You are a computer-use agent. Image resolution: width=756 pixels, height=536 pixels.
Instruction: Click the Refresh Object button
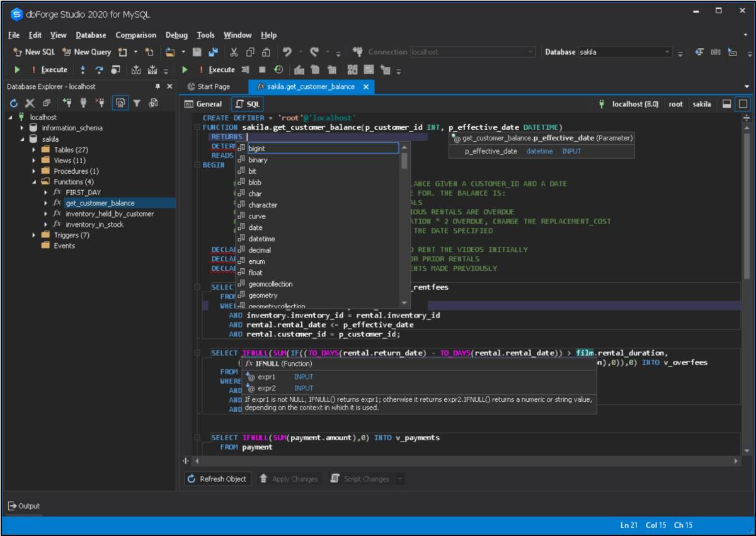(218, 479)
